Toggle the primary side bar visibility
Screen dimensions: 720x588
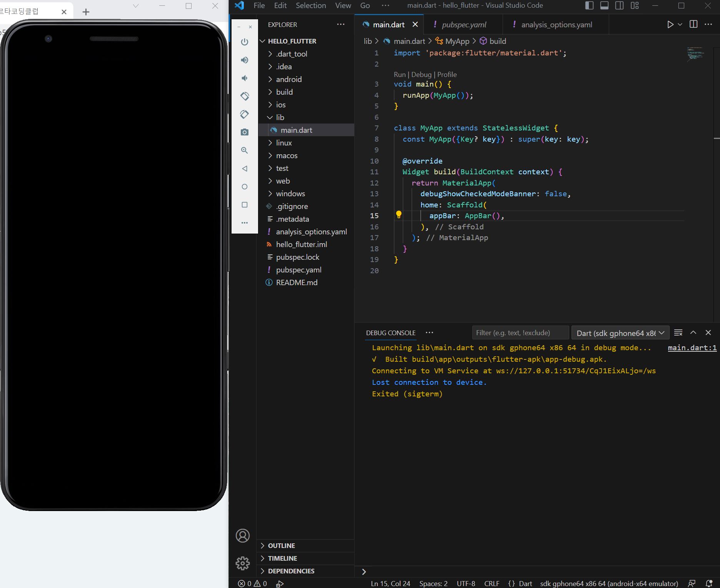tap(589, 5)
